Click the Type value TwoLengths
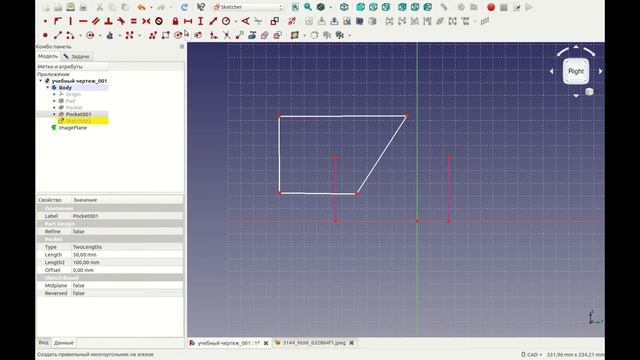 tap(127, 247)
